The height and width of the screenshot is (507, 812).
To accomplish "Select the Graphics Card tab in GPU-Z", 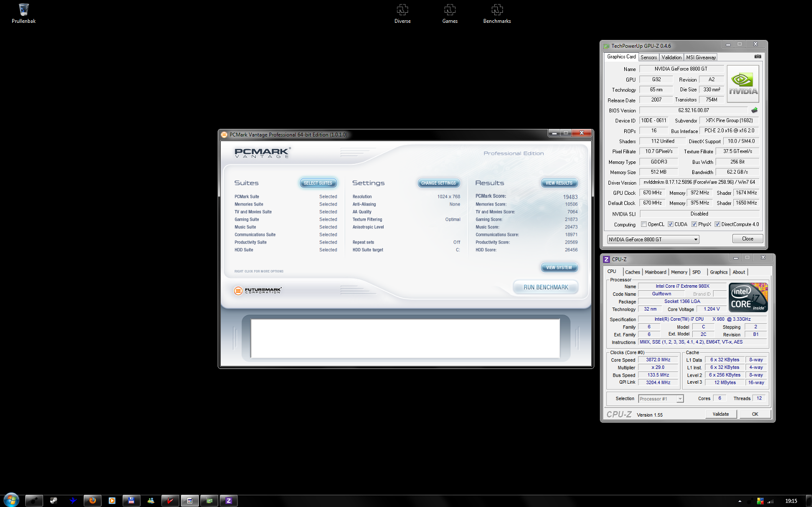I will 621,57.
